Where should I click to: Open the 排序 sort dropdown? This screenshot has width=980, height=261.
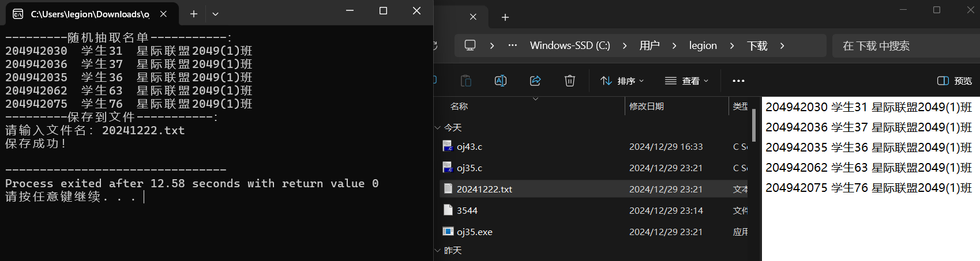pos(622,81)
